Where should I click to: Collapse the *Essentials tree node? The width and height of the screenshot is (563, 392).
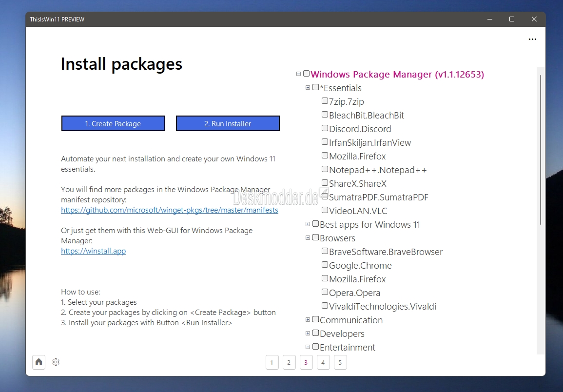[x=308, y=88]
